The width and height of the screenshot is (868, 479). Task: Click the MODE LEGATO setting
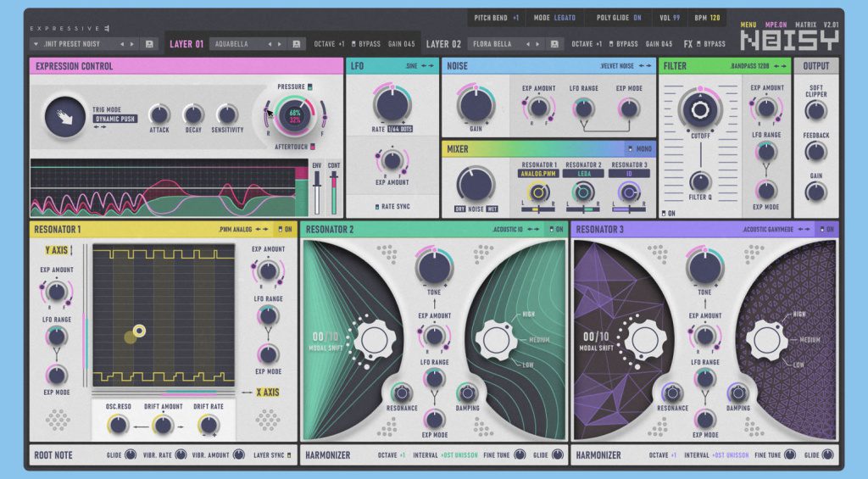[554, 18]
